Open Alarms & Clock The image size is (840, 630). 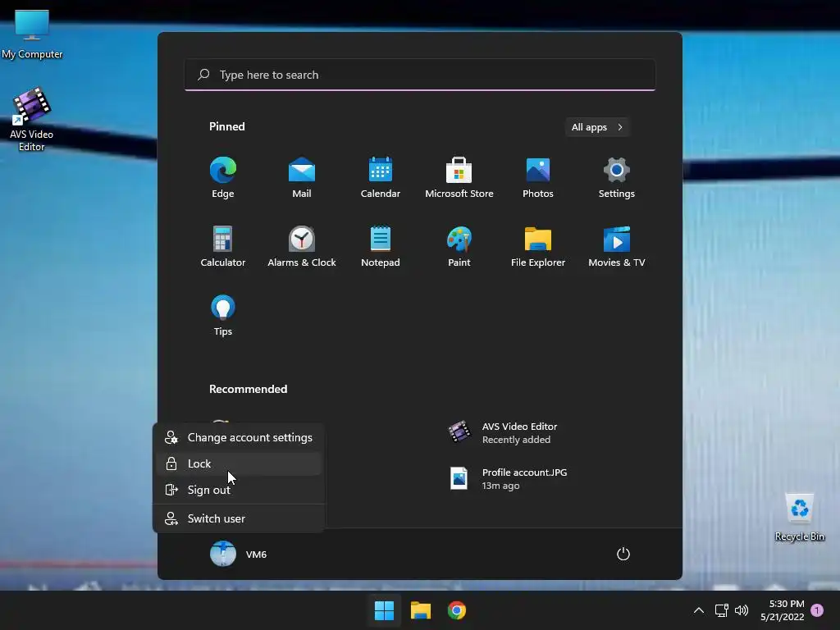point(302,246)
